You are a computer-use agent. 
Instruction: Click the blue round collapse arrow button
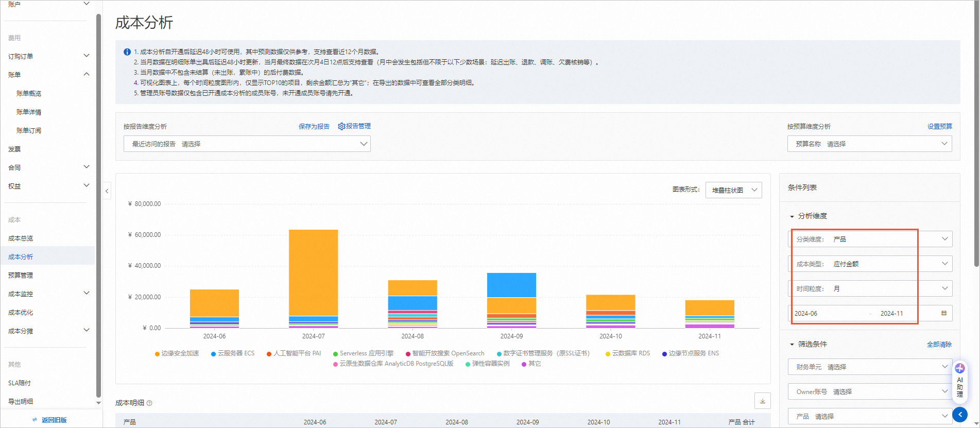(960, 415)
